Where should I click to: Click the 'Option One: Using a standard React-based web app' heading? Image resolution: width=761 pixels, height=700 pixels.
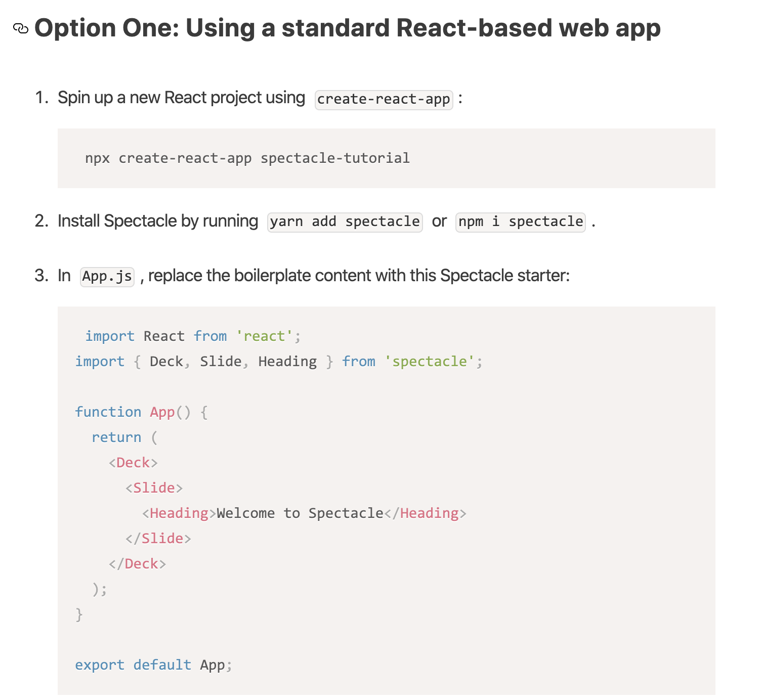pyautogui.click(x=347, y=28)
